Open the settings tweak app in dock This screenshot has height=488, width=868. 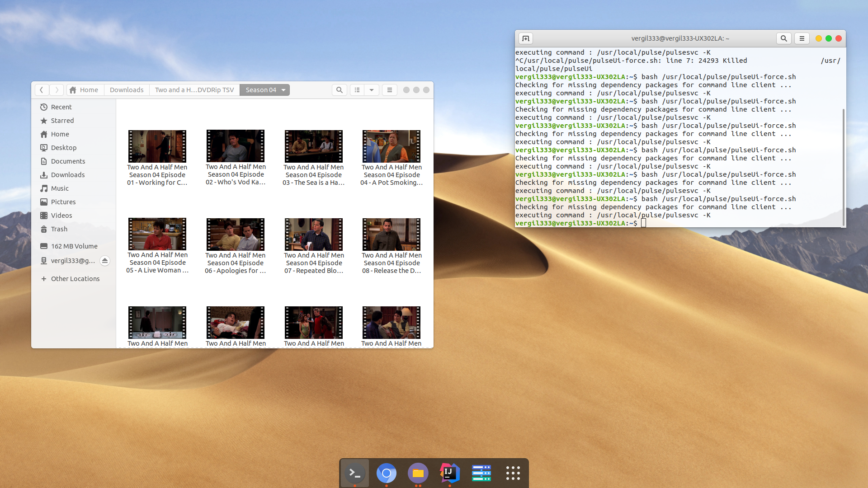point(481,473)
